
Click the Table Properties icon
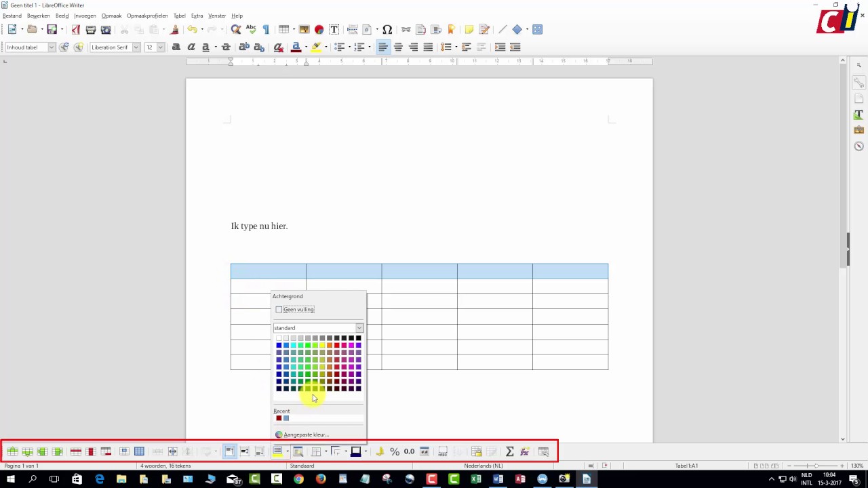coord(543,451)
